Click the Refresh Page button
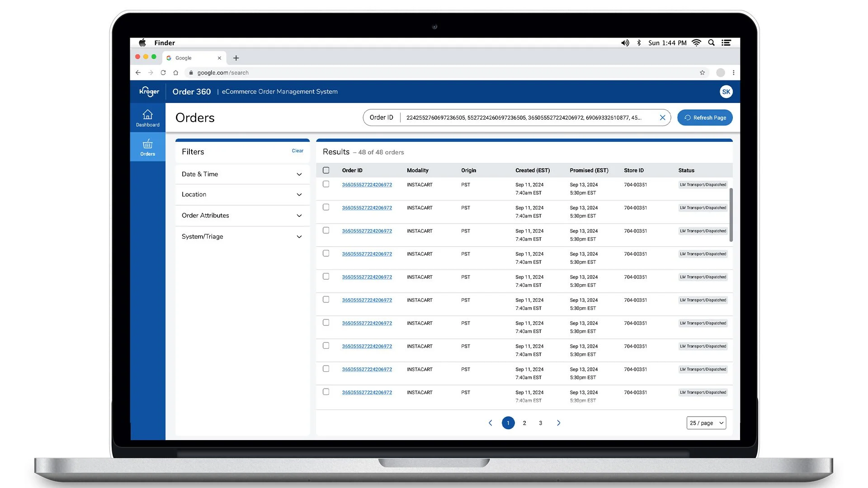This screenshot has height=488, width=868. point(705,117)
